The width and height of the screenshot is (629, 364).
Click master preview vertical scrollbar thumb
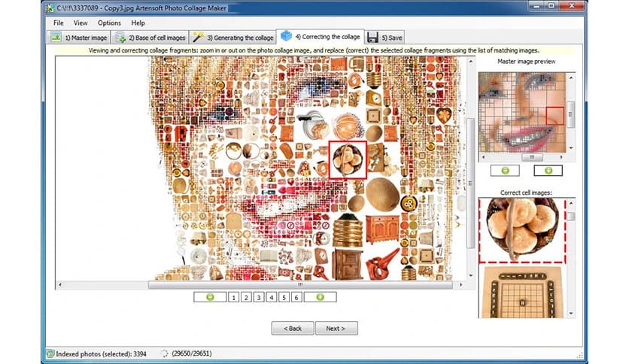(570, 114)
